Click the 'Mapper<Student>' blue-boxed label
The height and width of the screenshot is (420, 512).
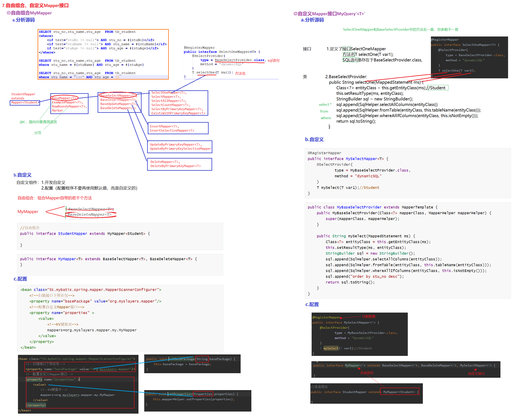point(25,102)
